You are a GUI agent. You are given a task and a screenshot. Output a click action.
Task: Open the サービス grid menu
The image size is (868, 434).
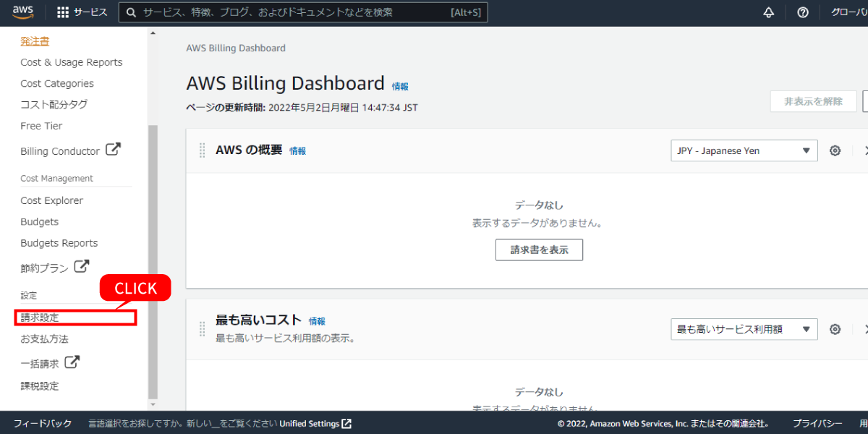(82, 12)
